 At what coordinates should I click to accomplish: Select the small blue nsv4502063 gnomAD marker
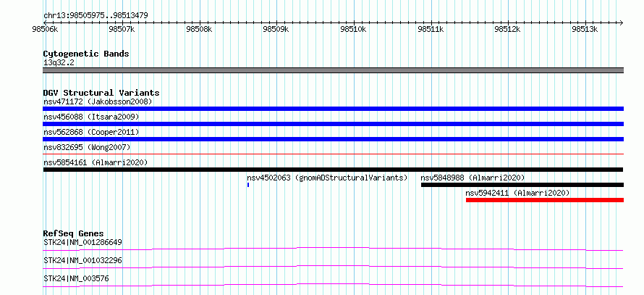tap(248, 185)
